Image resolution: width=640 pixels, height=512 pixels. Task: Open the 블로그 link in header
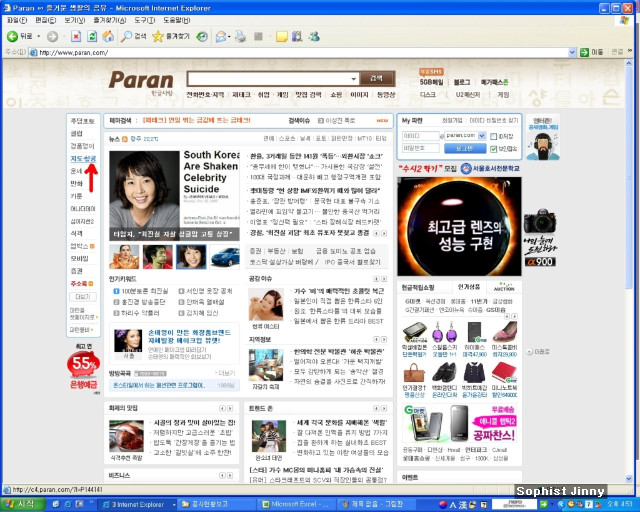click(462, 82)
